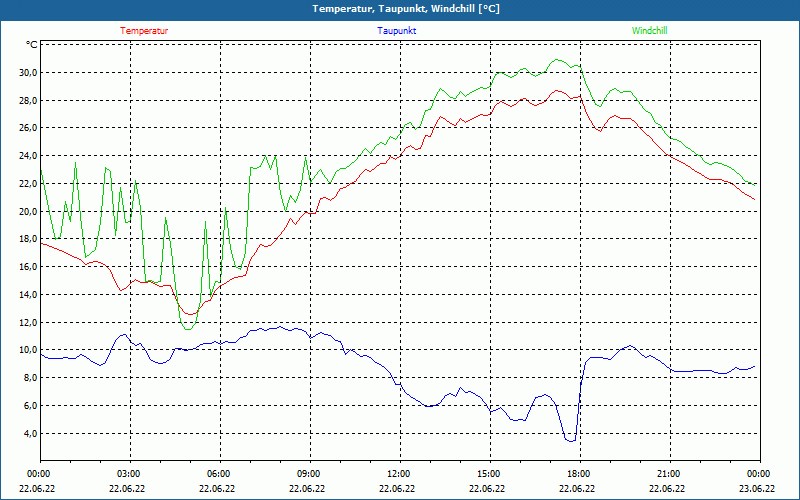Click the 15:00 time axis label

[487, 473]
